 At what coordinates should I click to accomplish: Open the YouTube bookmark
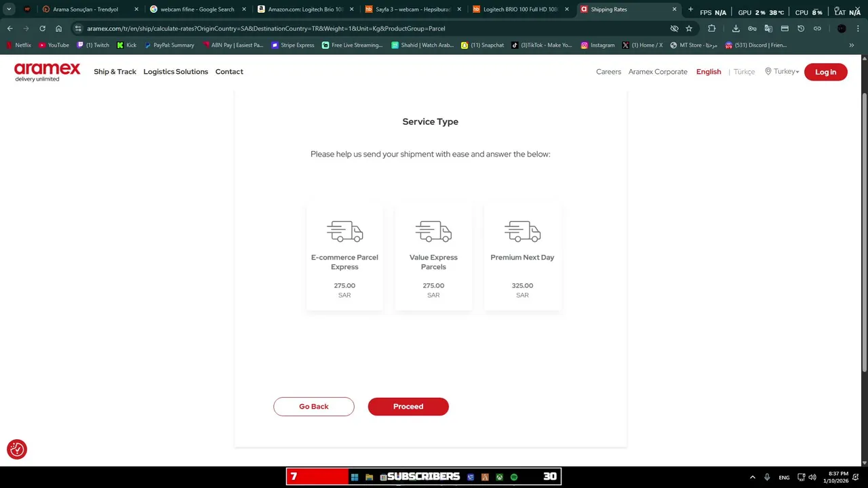[54, 45]
